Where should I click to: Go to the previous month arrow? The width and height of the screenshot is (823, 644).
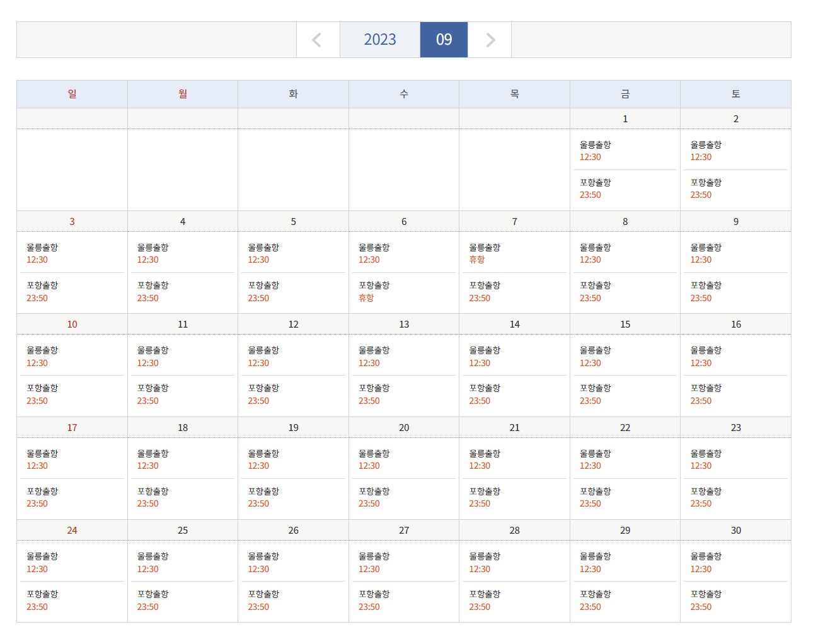tap(318, 40)
